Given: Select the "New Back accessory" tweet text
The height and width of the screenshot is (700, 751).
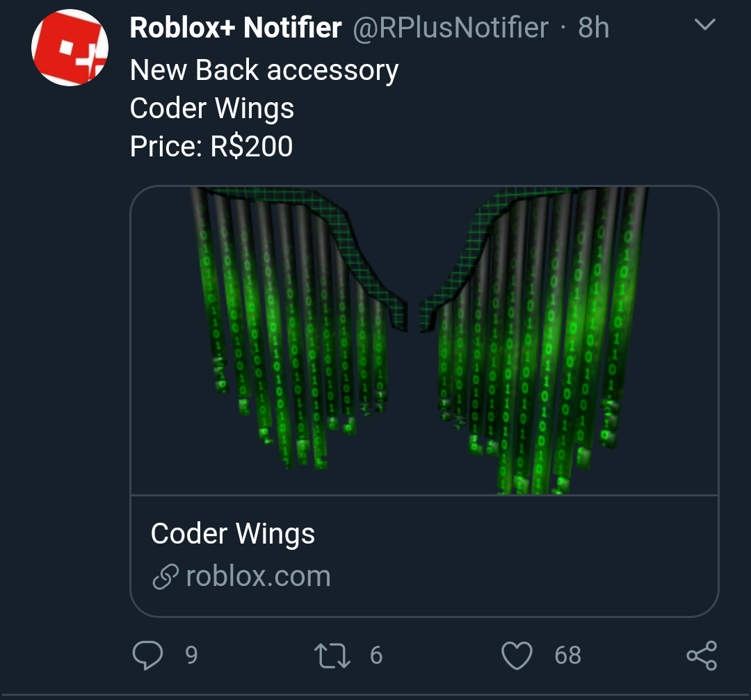Looking at the screenshot, I should pos(264,70).
